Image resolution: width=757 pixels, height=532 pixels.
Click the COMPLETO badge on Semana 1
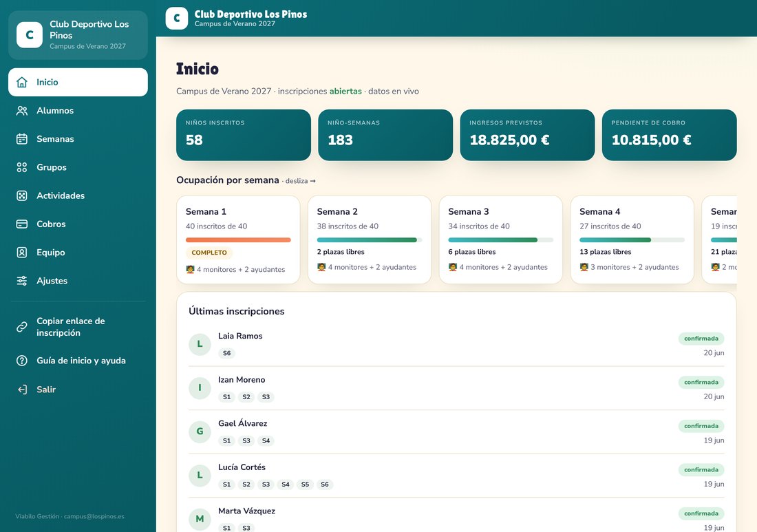pyautogui.click(x=209, y=253)
